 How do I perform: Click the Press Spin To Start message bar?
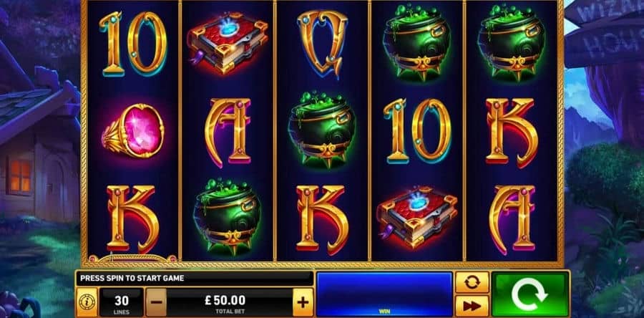[x=195, y=278]
